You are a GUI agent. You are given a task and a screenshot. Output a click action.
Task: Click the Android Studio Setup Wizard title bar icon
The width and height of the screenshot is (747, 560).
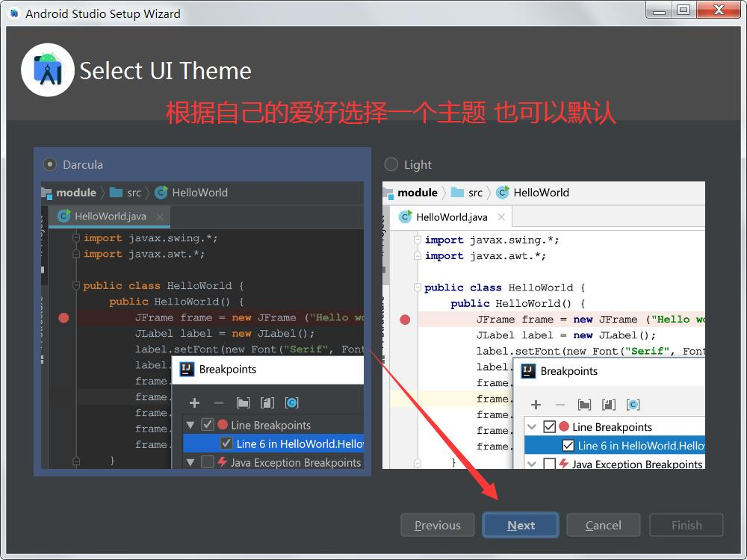[14, 13]
